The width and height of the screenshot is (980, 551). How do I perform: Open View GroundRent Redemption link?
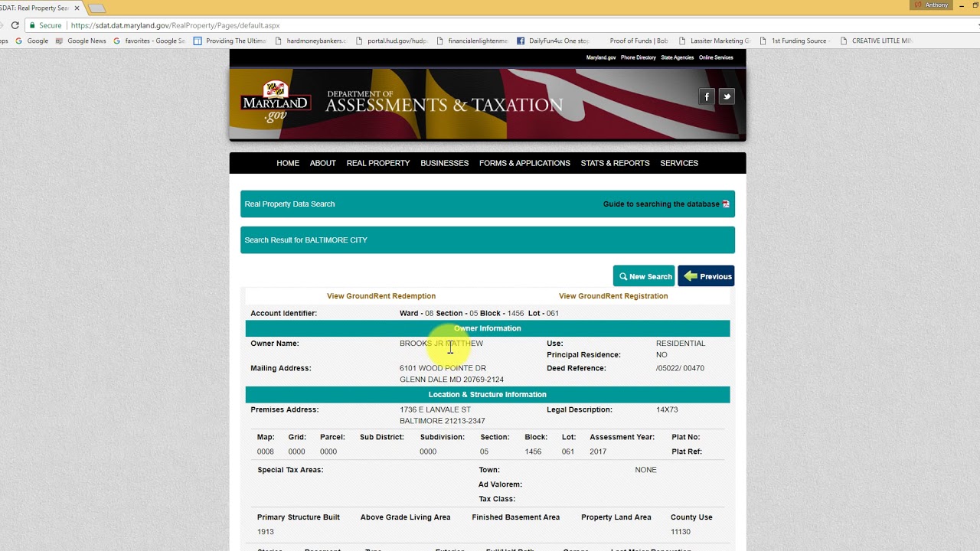click(x=381, y=296)
